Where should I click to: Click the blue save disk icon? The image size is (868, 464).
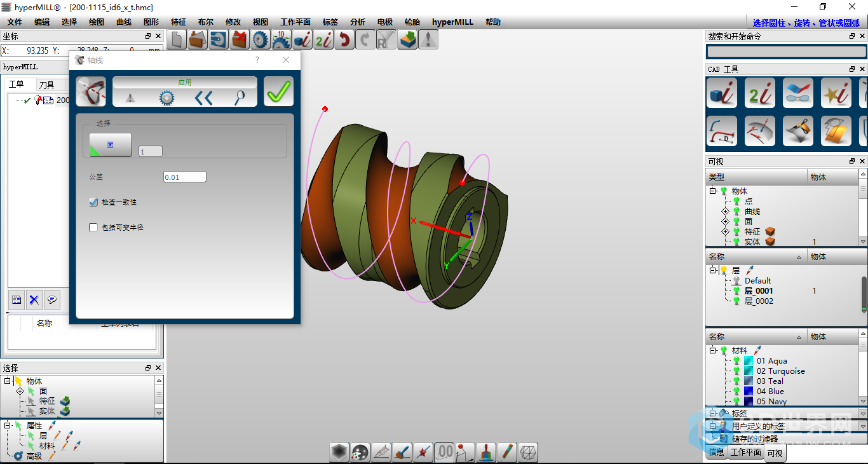point(219,39)
